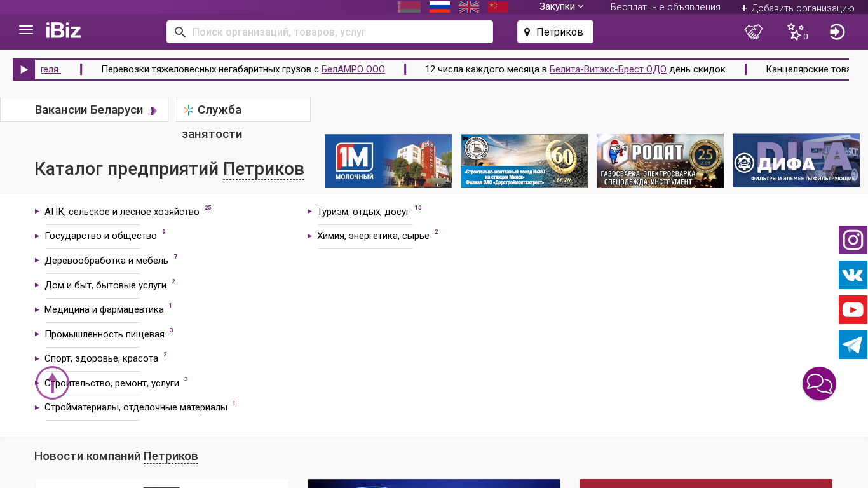Viewport: 868px width, 488px height.
Task: Open the hamburger menu
Action: click(26, 30)
